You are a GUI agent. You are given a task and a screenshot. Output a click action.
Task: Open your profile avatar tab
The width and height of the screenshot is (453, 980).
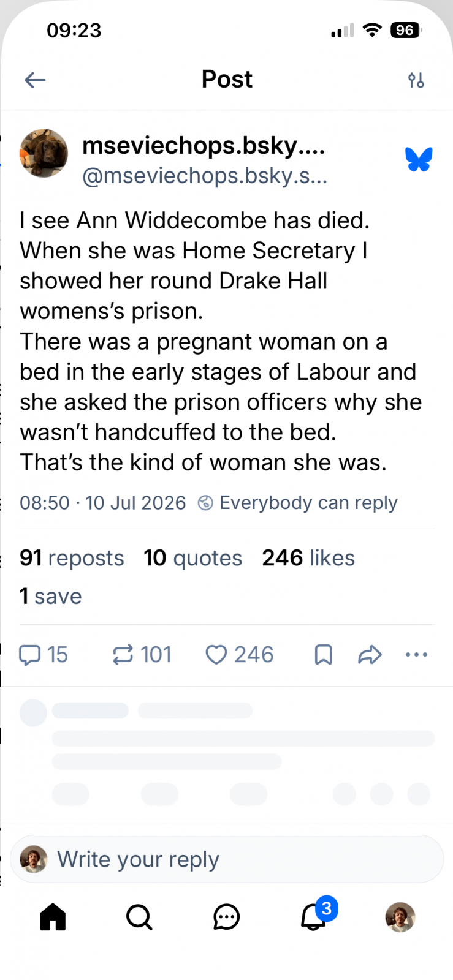click(x=400, y=917)
